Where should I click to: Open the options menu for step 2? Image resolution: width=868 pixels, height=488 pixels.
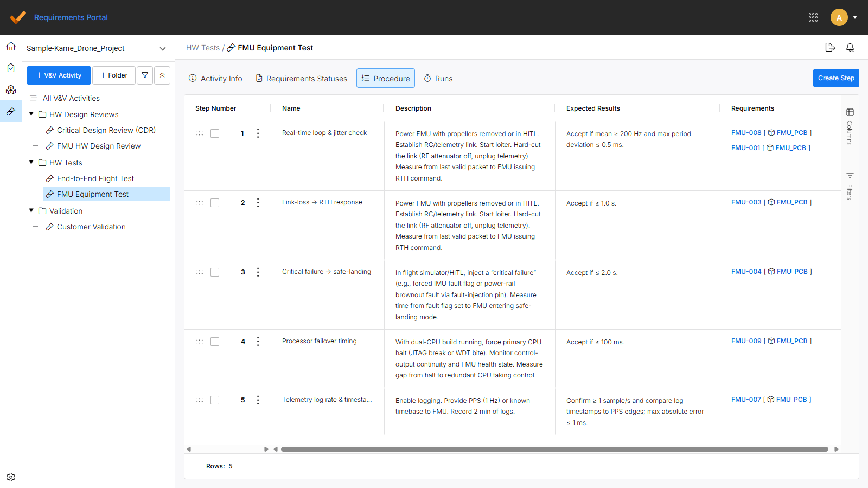coord(258,202)
